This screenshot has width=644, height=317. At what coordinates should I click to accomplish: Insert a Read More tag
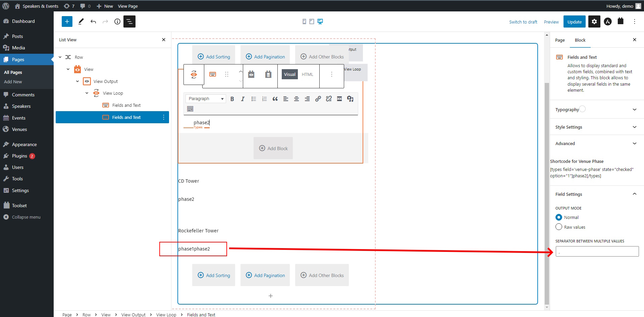click(x=339, y=99)
